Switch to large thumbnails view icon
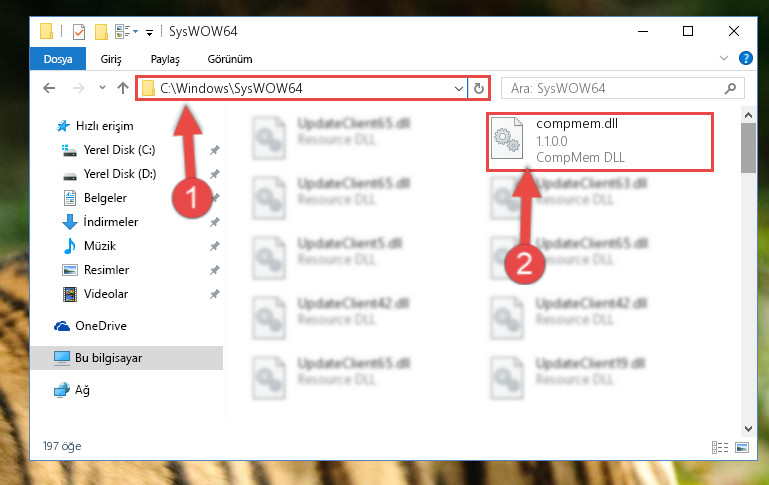 [x=742, y=447]
